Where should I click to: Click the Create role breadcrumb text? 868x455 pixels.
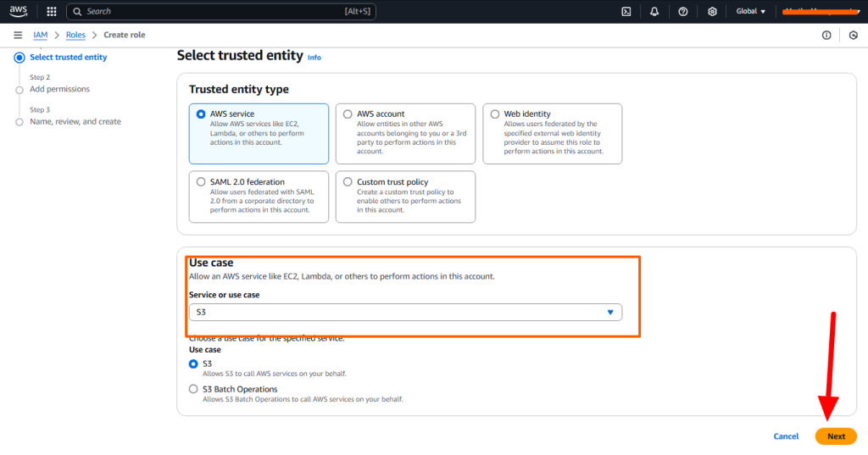pos(125,35)
